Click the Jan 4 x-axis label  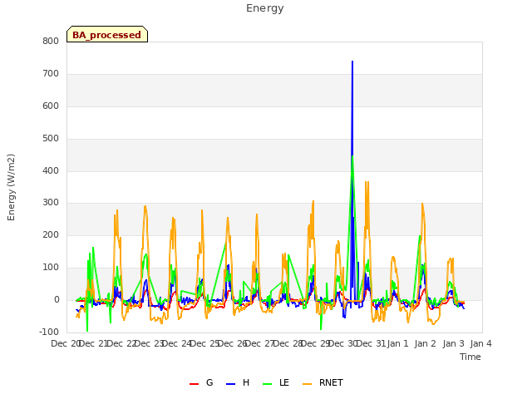tap(480, 343)
